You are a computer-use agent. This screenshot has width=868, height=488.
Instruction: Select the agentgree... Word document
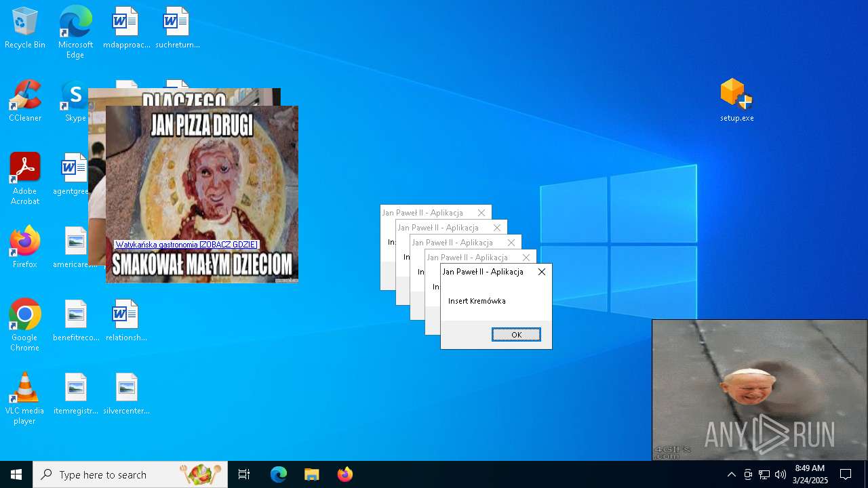pos(71,175)
